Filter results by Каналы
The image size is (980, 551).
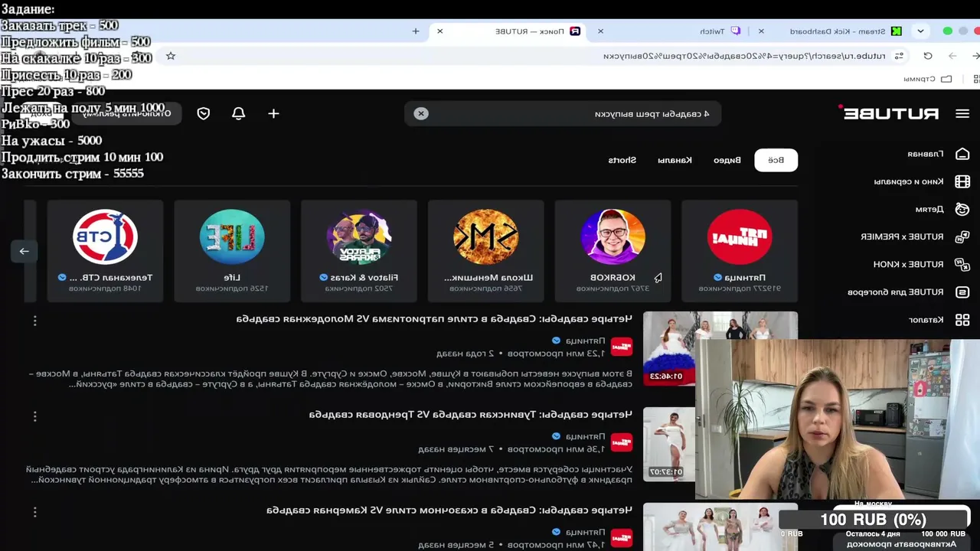click(x=675, y=160)
